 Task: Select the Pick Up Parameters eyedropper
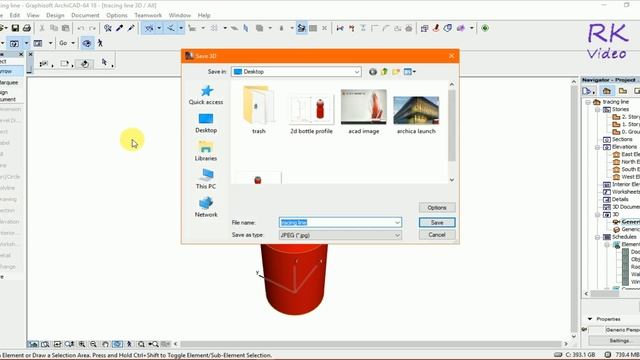coord(120,28)
